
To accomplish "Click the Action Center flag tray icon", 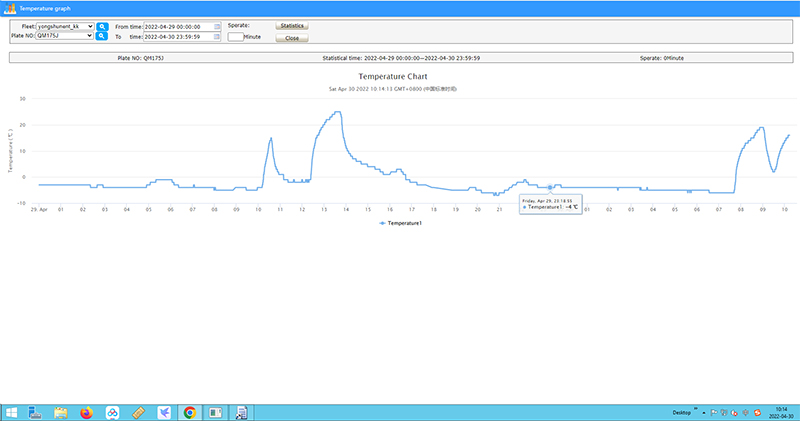I will [714, 413].
